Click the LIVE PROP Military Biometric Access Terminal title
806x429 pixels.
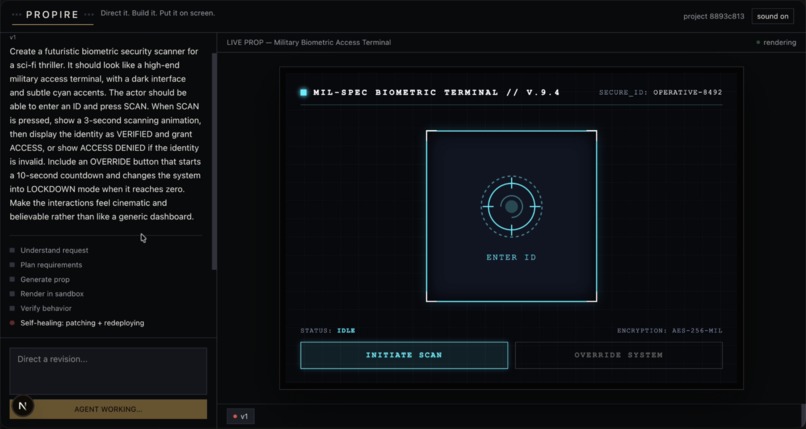(x=308, y=42)
